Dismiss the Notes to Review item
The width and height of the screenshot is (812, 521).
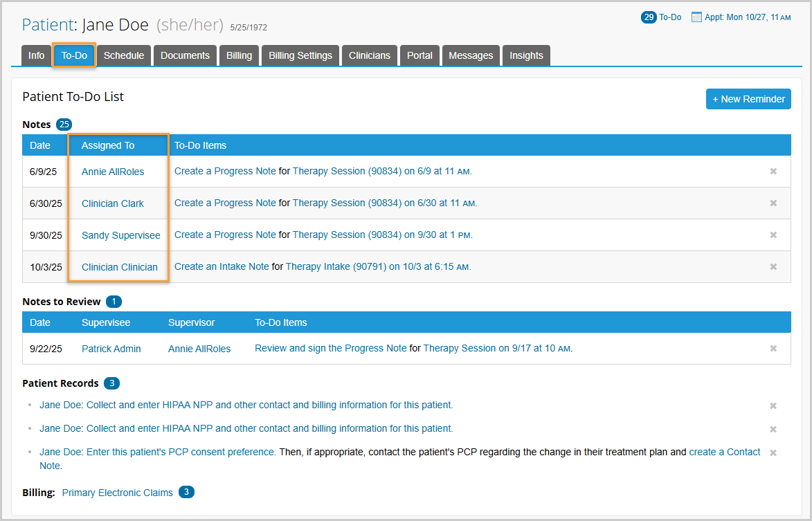[773, 349]
